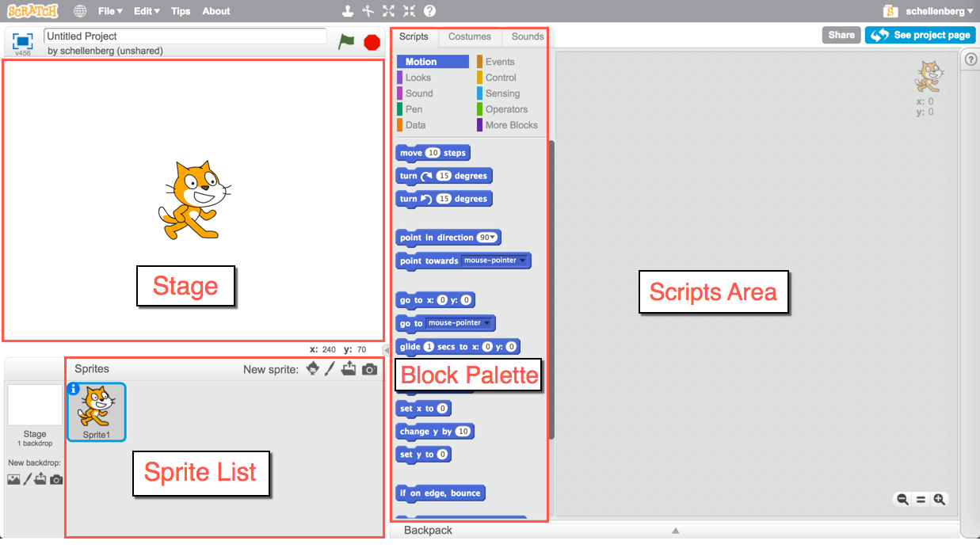This screenshot has height=552, width=980.
Task: Collapse the stage using the small arrow
Action: click(x=386, y=349)
